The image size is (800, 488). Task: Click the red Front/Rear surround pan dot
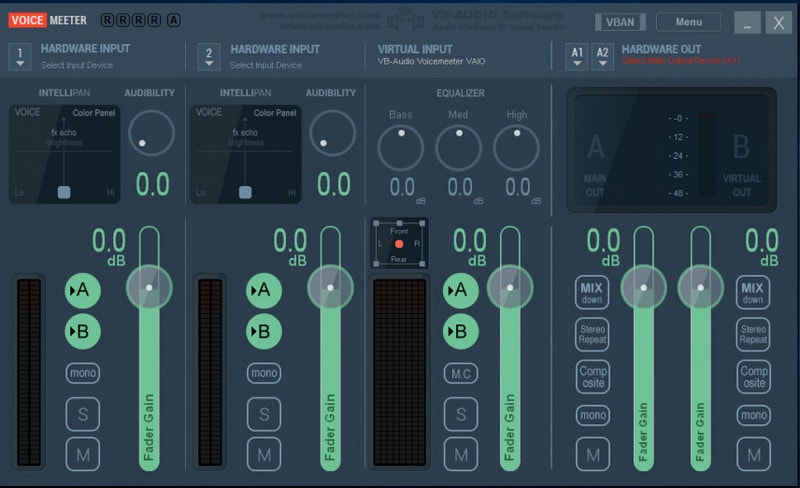399,244
